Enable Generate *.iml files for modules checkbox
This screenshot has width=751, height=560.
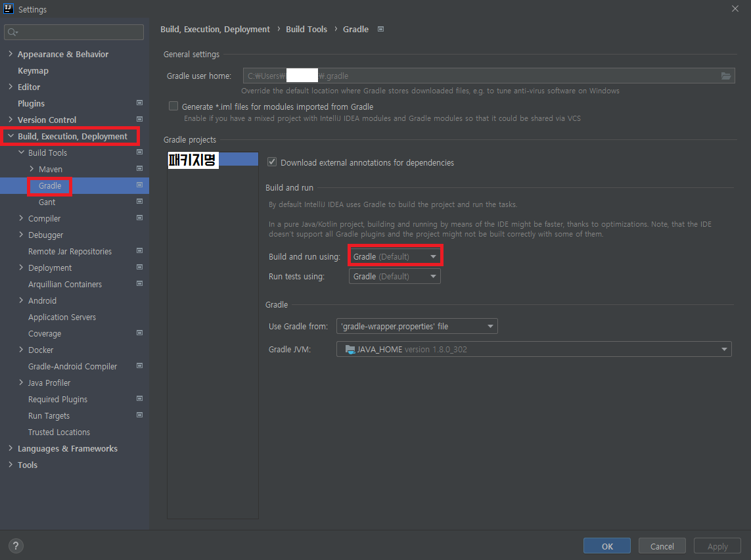coord(173,106)
